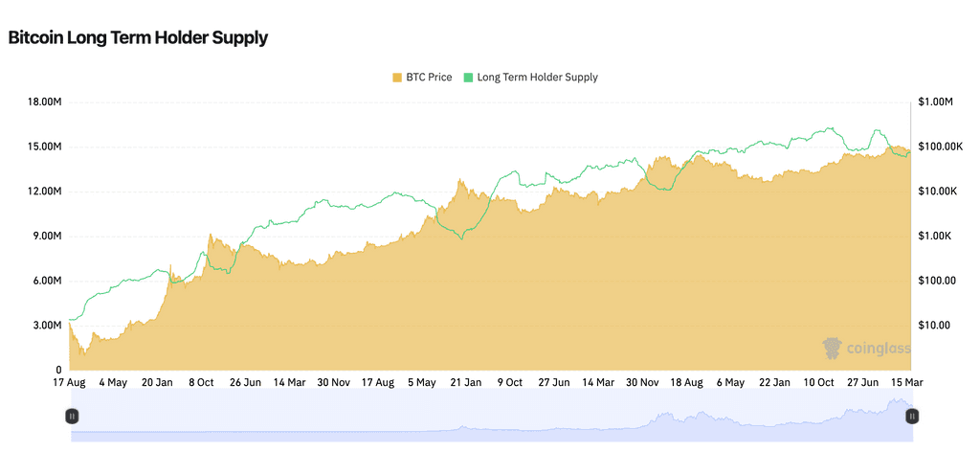980x452 pixels.
Task: Grab the right zoom slider handle
Action: coord(912,416)
